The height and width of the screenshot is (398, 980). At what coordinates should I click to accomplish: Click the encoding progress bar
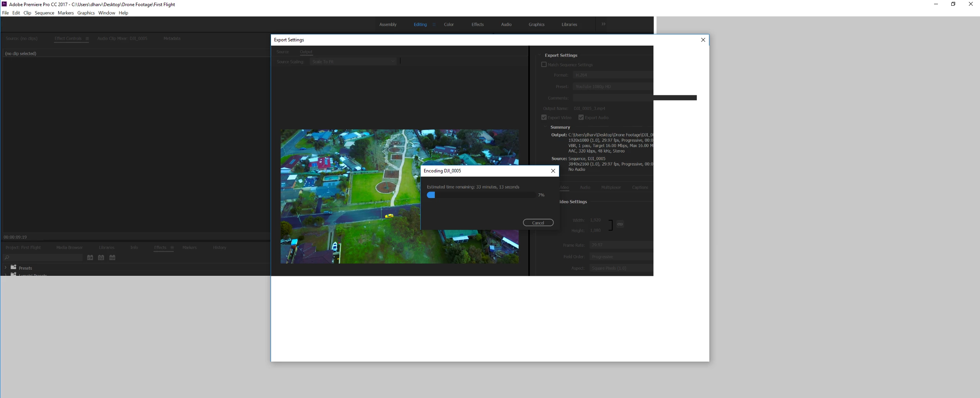point(481,195)
